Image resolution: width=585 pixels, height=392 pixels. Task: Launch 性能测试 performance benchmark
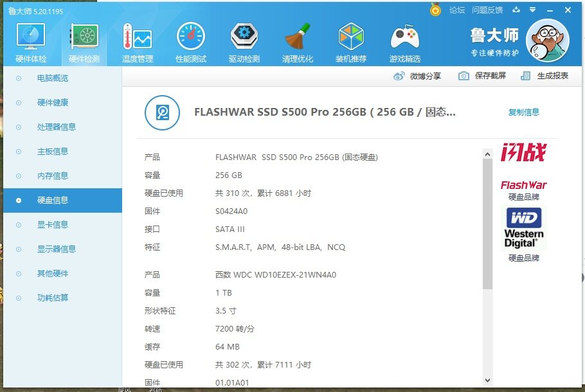[x=191, y=43]
